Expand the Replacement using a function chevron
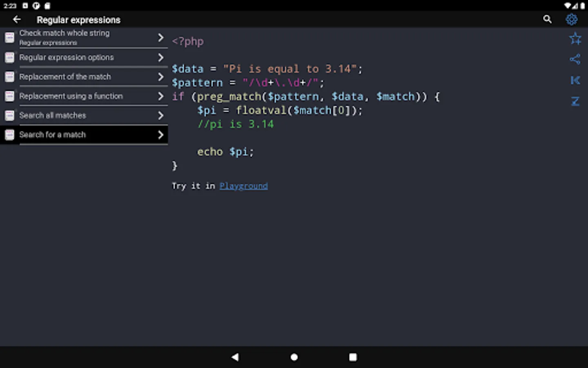Screen dimensions: 588x368 (161, 96)
